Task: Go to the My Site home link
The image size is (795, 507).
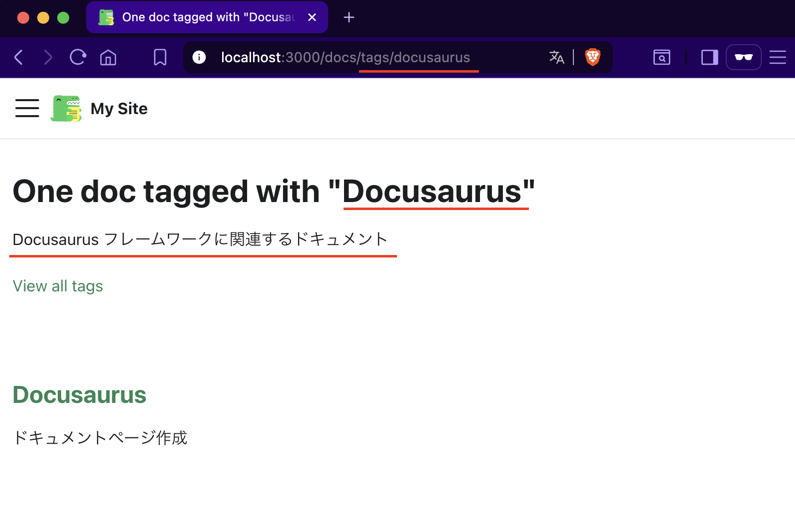Action: coord(119,108)
